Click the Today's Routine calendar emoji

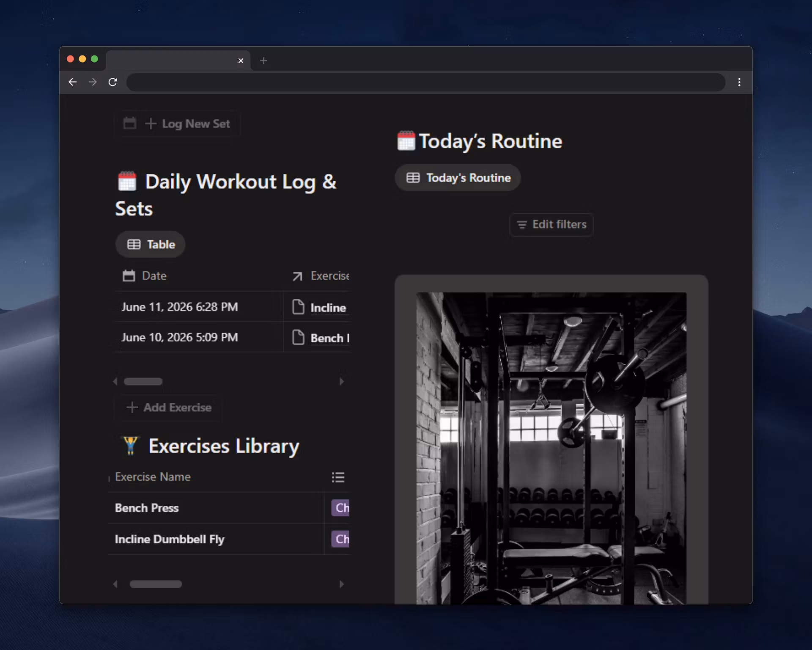pos(406,141)
